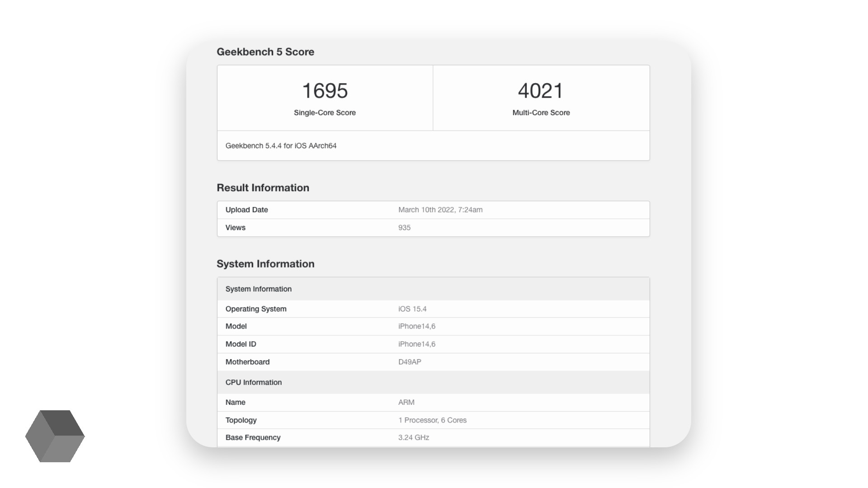Select the D49AP motherboard value

(410, 362)
